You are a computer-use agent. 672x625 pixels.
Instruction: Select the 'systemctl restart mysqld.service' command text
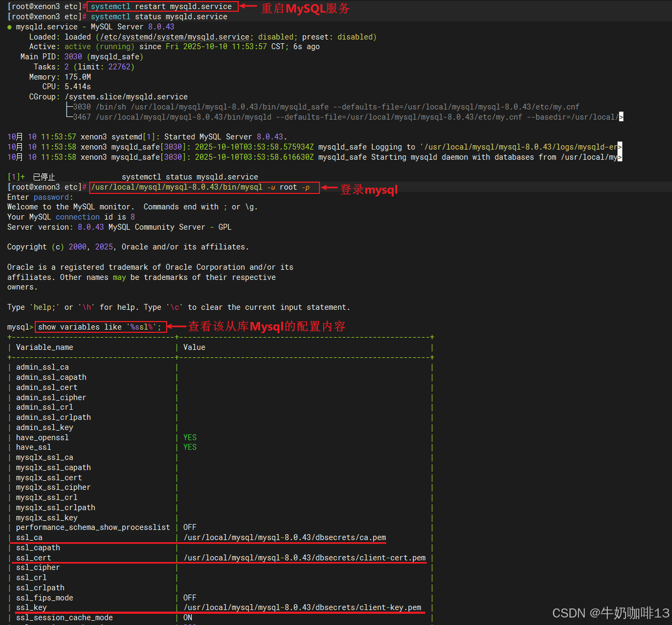pos(161,7)
